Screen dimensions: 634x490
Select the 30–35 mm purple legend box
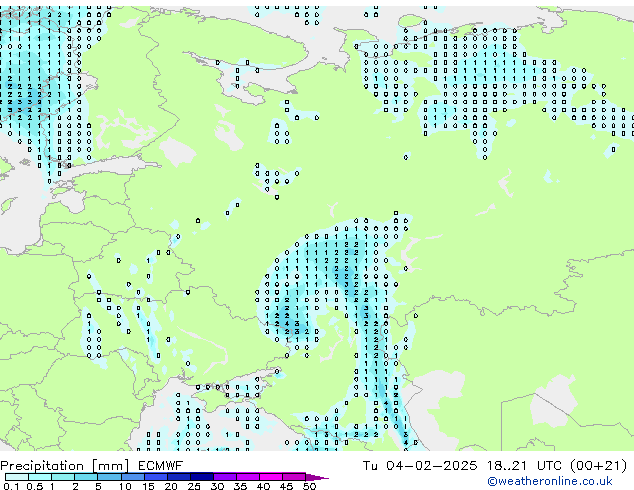click(225, 477)
